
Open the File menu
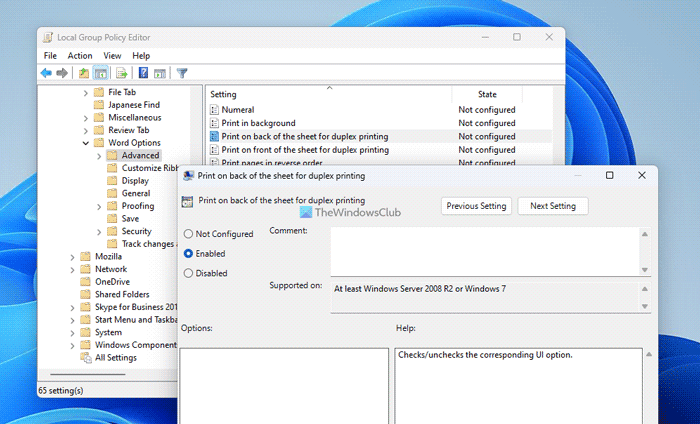[50, 56]
